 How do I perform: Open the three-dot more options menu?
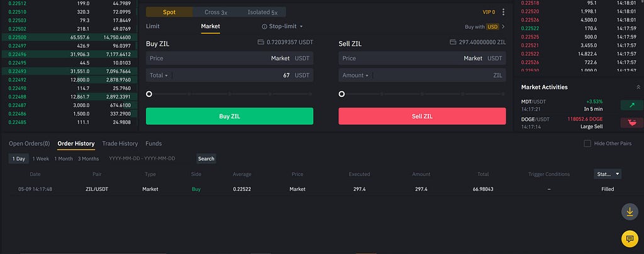pyautogui.click(x=503, y=13)
